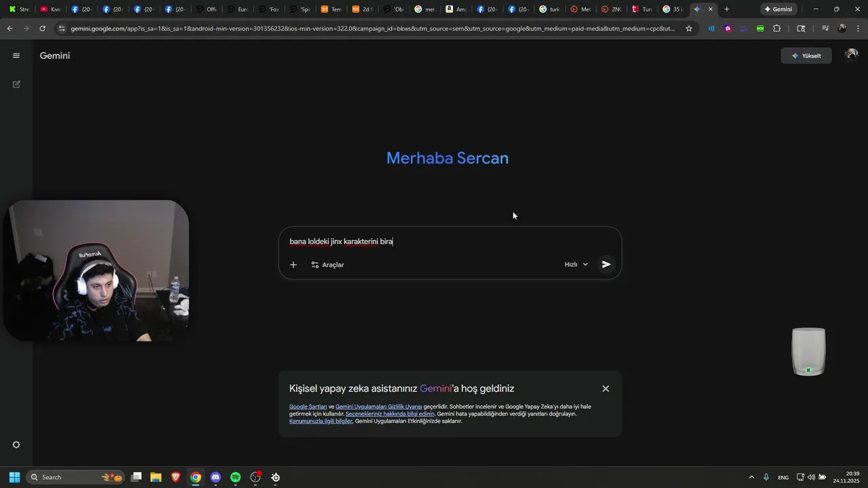Open the Chrome extensions puzzle icon

tap(777, 28)
